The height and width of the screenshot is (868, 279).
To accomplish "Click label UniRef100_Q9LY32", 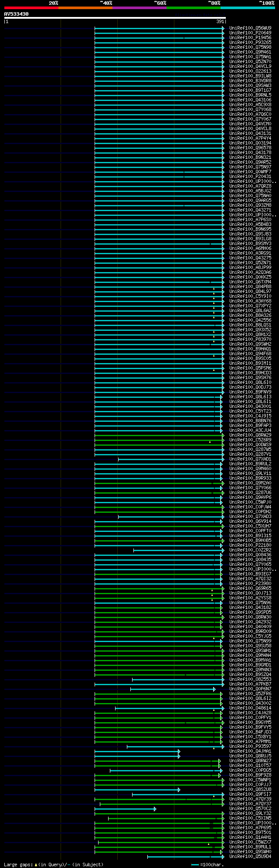I will click(x=250, y=813).
